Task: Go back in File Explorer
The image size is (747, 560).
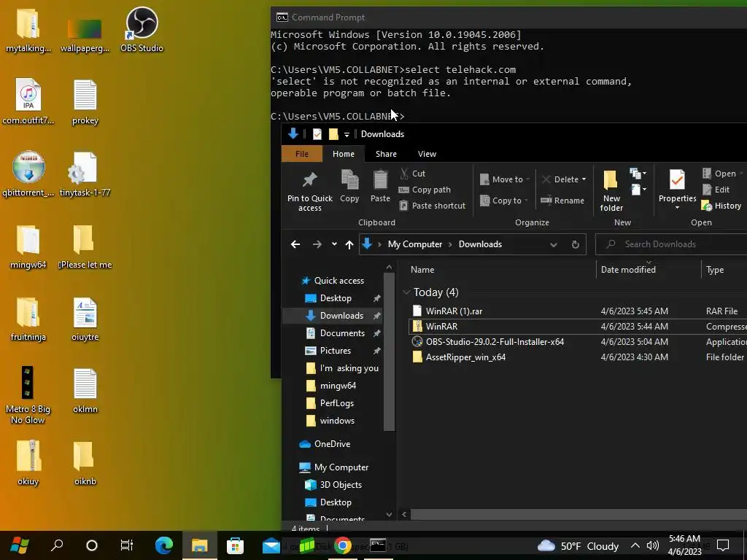Action: point(295,244)
